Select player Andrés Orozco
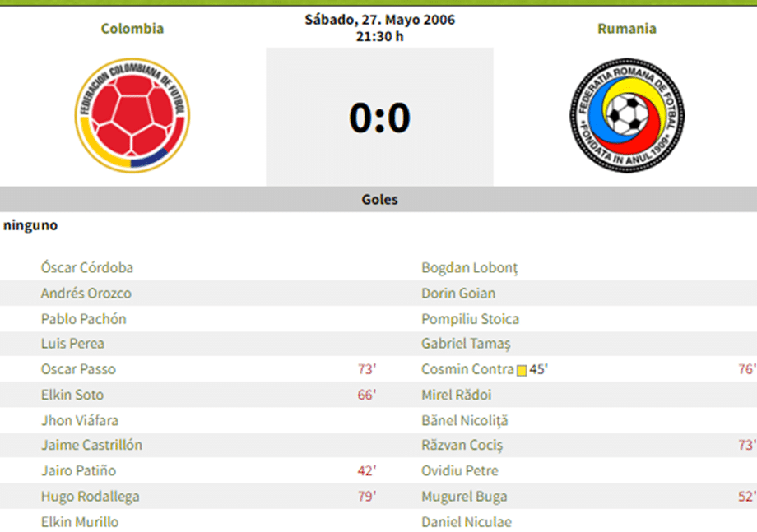Image resolution: width=757 pixels, height=532 pixels. pyautogui.click(x=86, y=294)
